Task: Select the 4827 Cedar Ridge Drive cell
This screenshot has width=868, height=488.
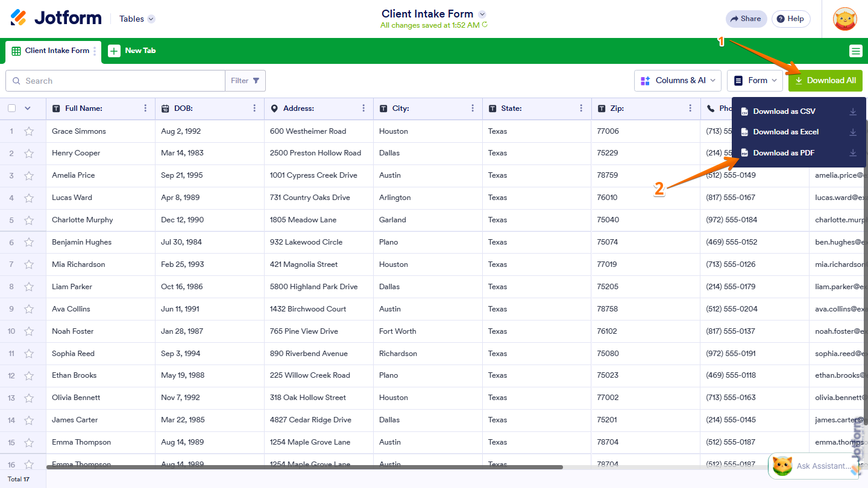Action: pyautogui.click(x=319, y=420)
